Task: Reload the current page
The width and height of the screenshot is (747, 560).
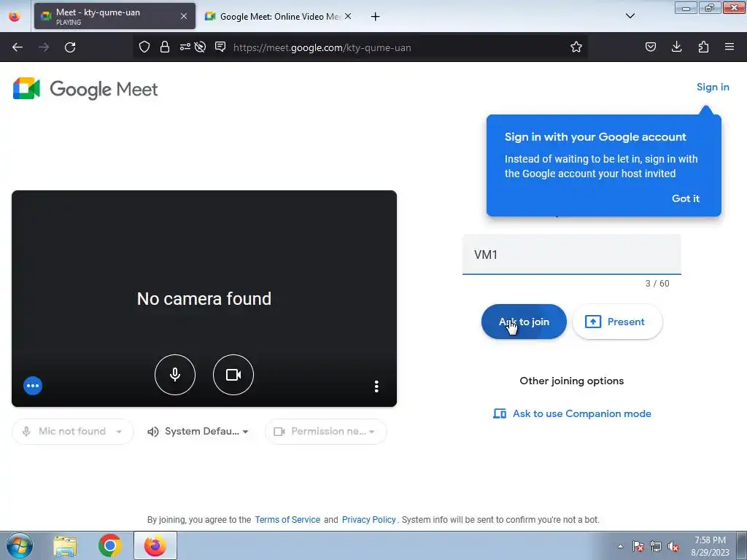Action: pyautogui.click(x=70, y=47)
